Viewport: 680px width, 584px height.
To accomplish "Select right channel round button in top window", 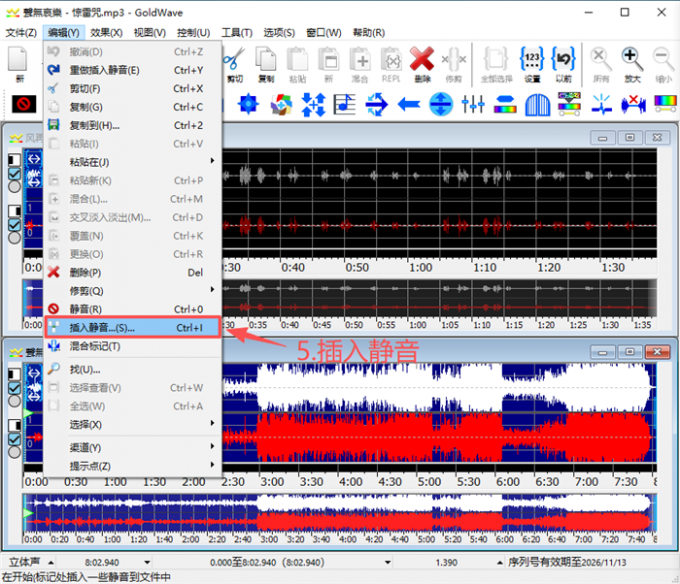I will tap(14, 238).
